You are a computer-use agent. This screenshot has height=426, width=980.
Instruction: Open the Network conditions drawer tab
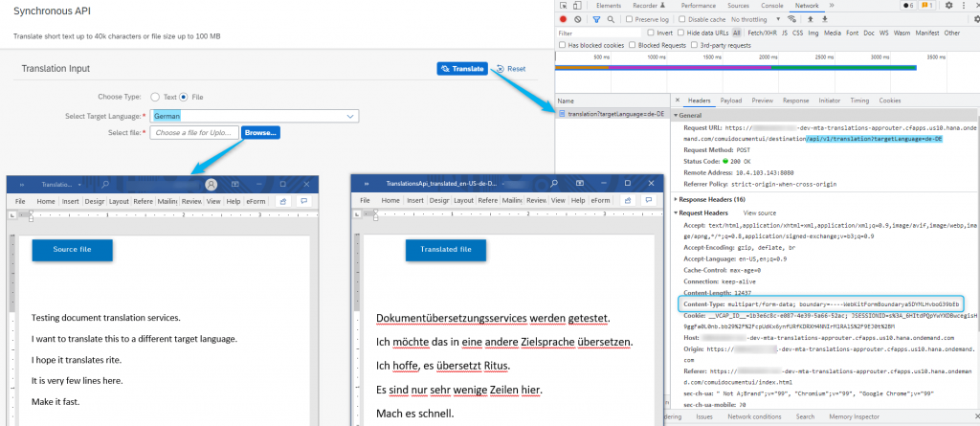754,416
